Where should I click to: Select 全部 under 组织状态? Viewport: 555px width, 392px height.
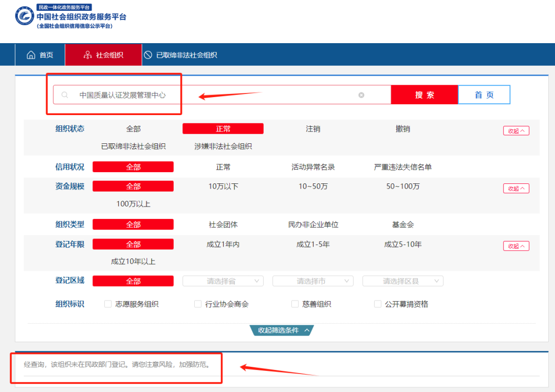coord(134,129)
